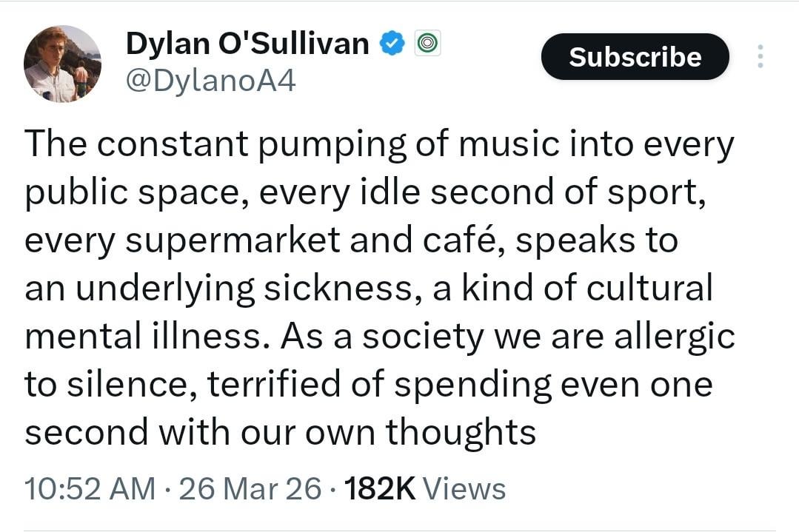Click the blue verified checkmark badge

[392, 44]
